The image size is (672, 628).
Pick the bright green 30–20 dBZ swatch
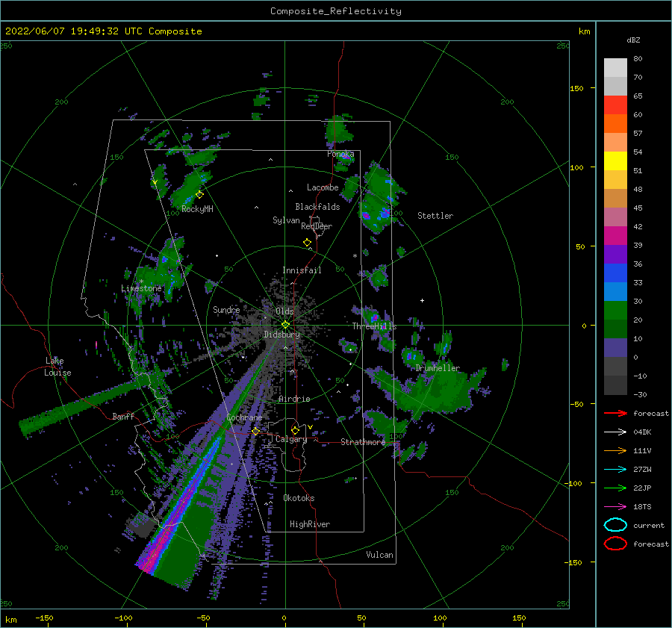point(615,311)
